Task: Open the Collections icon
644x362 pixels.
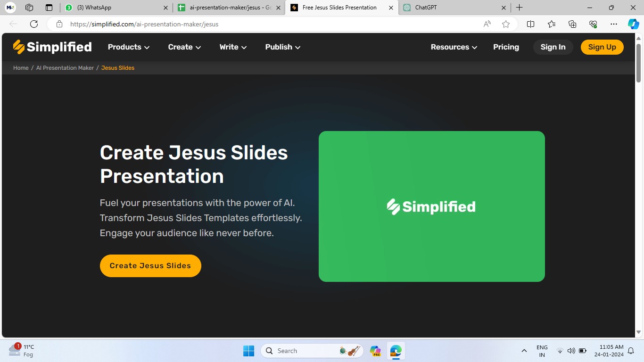Action: click(572, 24)
